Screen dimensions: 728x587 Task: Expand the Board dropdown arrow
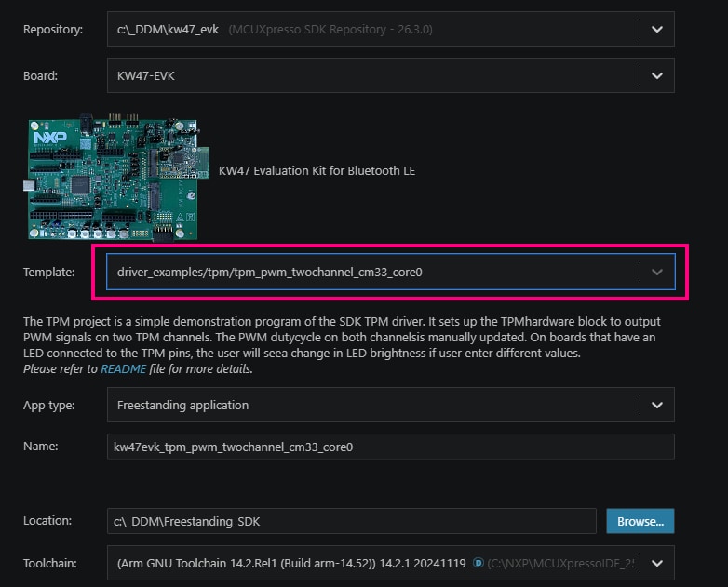[x=656, y=75]
